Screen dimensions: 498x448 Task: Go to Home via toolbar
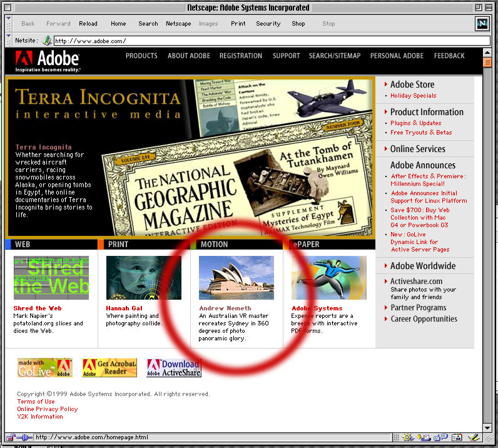point(118,24)
